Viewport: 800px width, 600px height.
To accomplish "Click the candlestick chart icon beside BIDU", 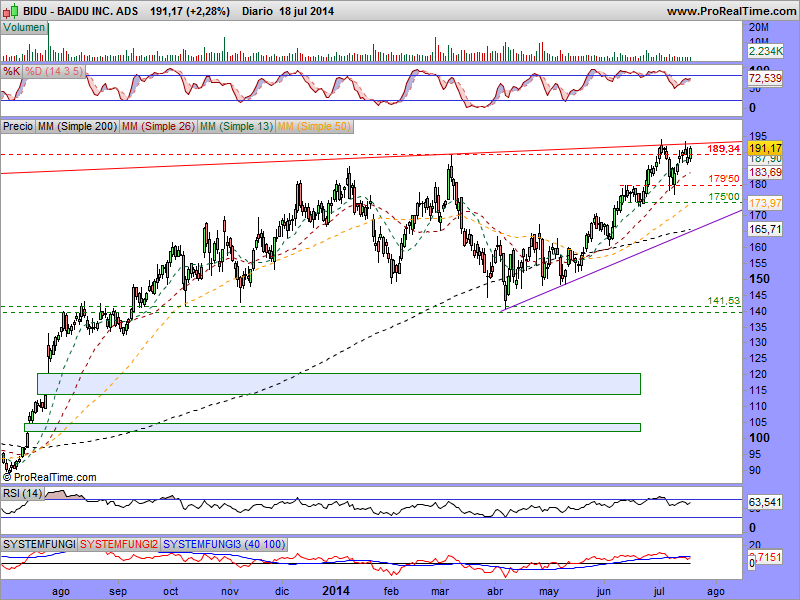I will point(11,11).
